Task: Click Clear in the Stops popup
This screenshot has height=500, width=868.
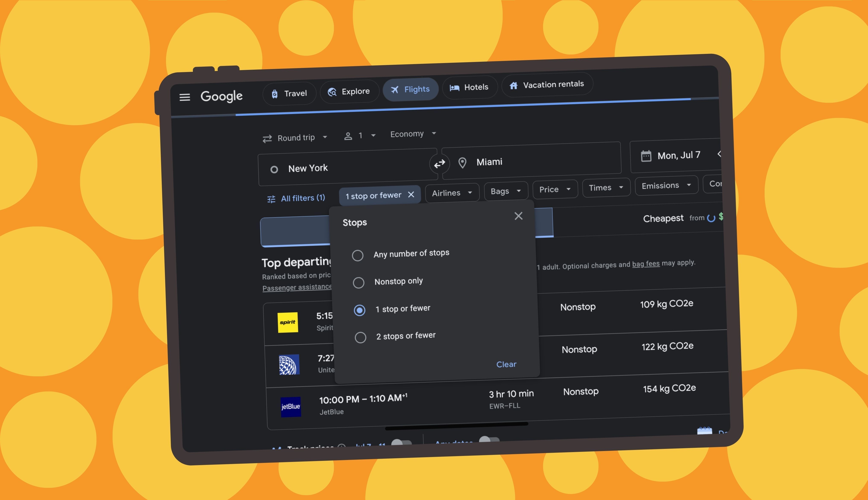Action: click(x=506, y=364)
